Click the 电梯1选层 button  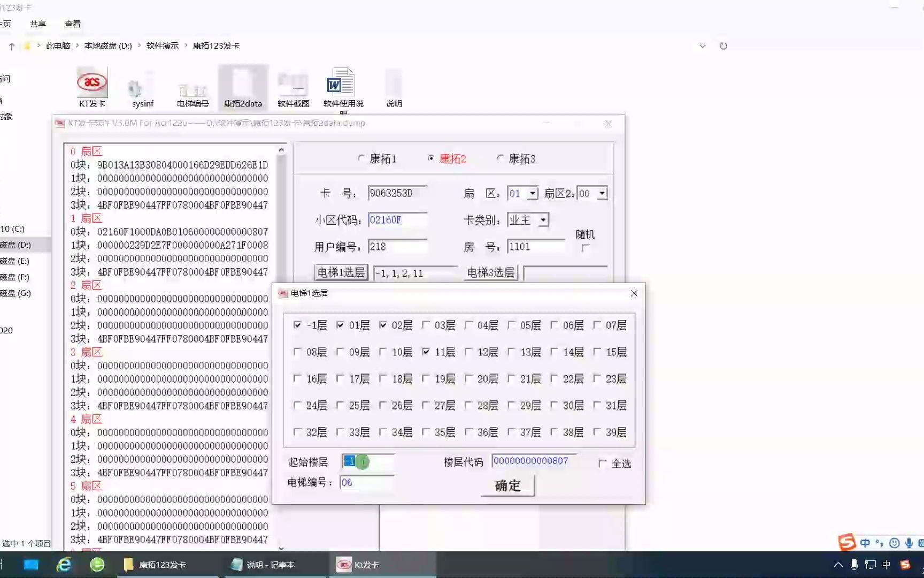(x=341, y=272)
